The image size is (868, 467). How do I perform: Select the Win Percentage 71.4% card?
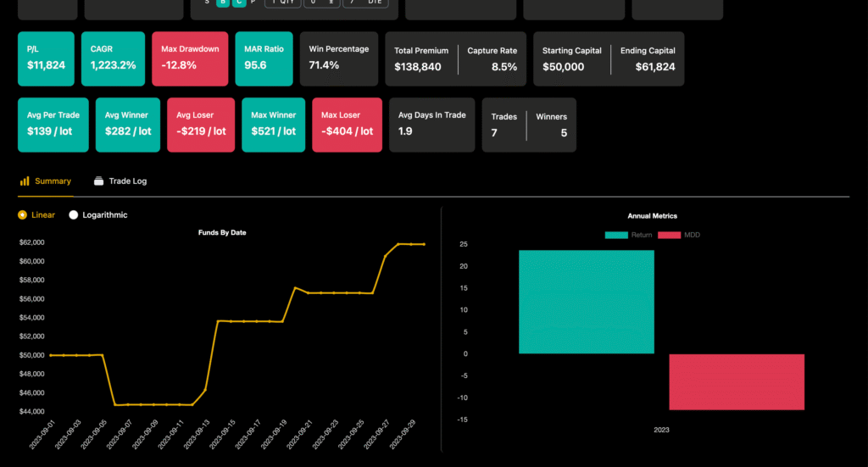tap(338, 58)
